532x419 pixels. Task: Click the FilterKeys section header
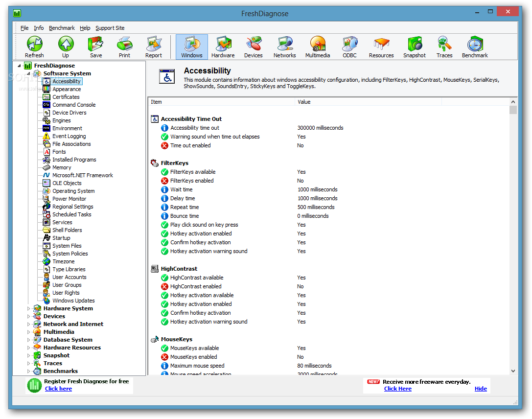[174, 163]
